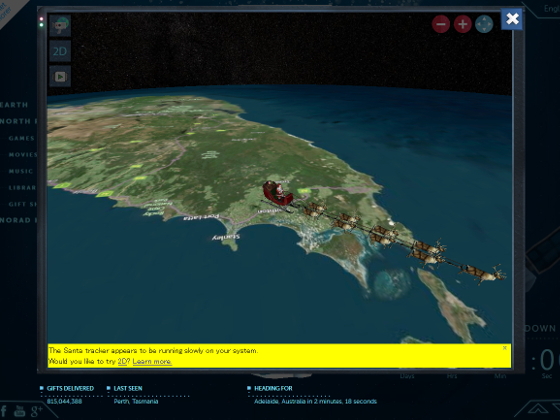Click the lead reindeer on the map
This screenshot has height=420, width=560.
coord(483,273)
